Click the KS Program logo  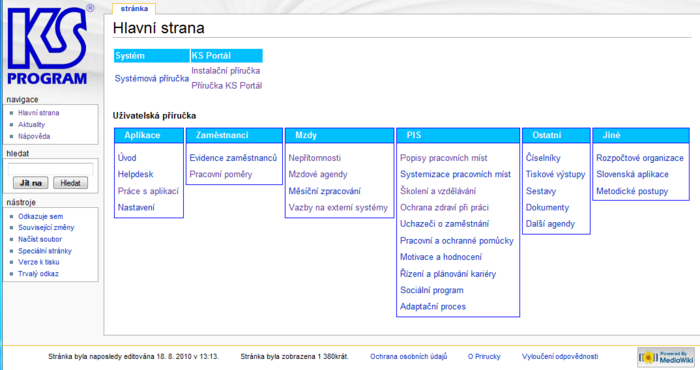(50, 45)
